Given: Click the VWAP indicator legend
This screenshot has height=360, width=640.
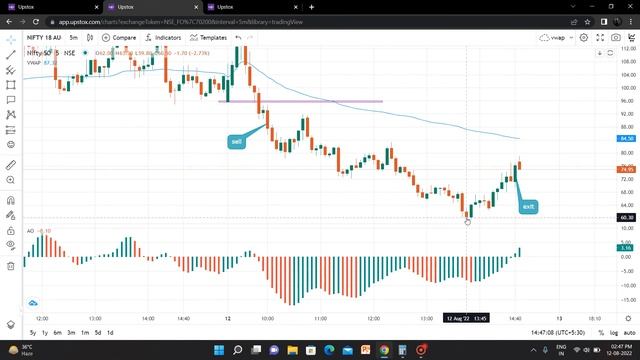Looking at the screenshot, I should (x=34, y=63).
